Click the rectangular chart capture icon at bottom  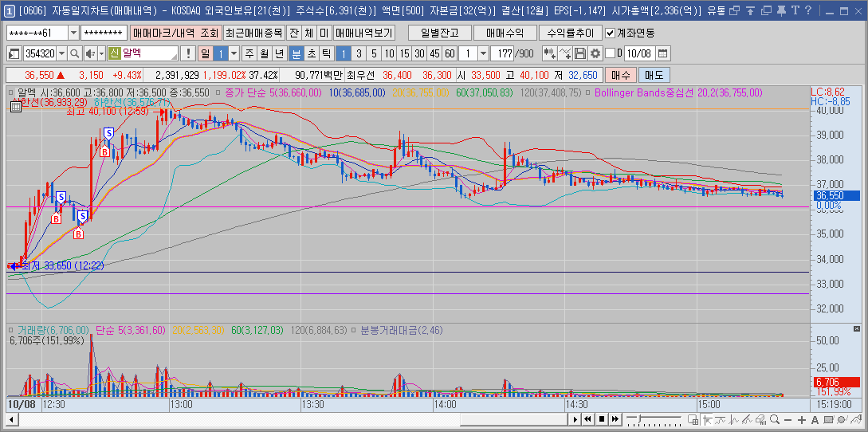click(x=828, y=419)
